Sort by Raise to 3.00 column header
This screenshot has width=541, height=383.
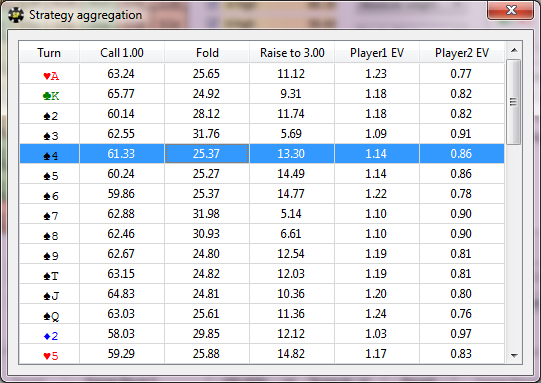pyautogui.click(x=292, y=53)
